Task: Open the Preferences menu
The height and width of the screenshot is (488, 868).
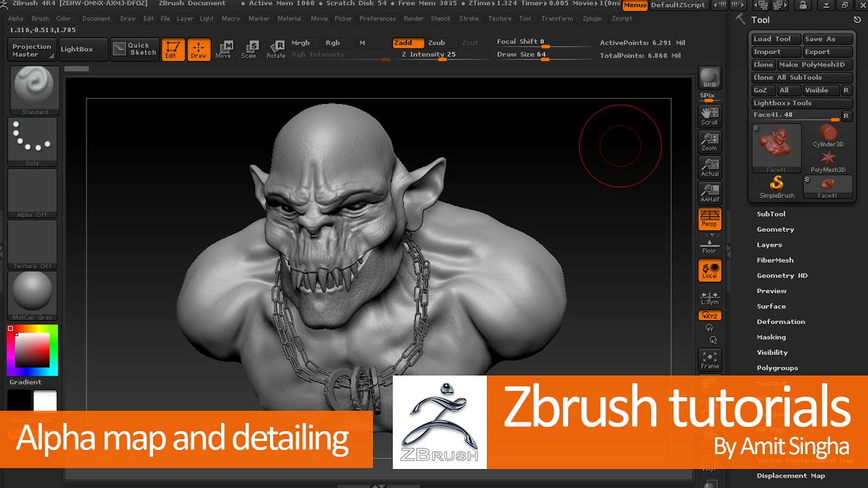Action: tap(378, 19)
